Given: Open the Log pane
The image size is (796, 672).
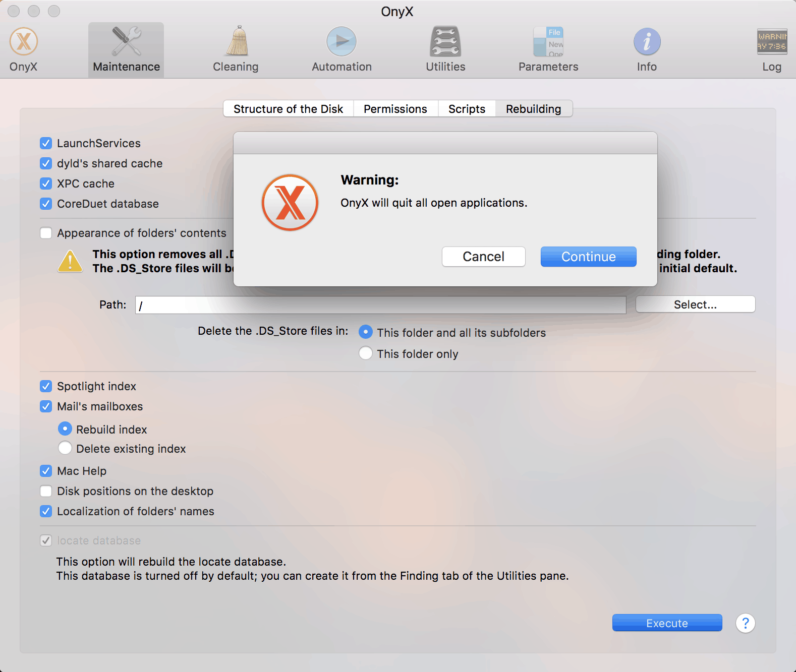Looking at the screenshot, I should coord(772,49).
